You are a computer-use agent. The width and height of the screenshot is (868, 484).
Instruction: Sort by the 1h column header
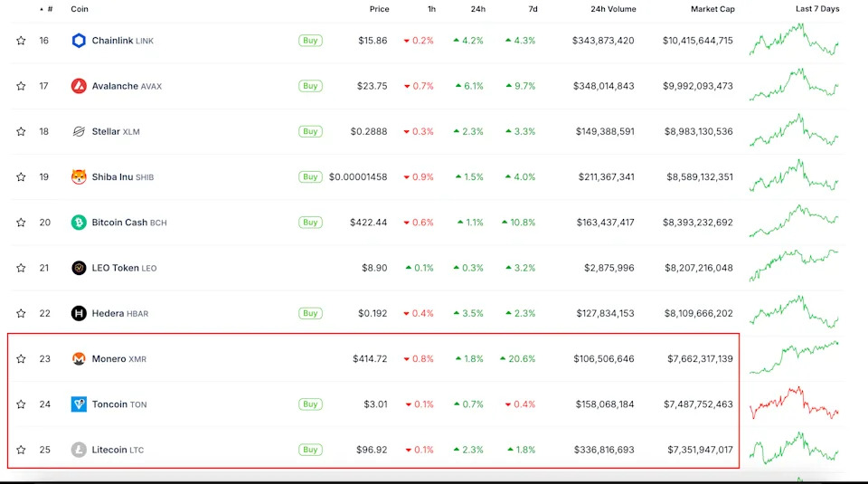click(431, 9)
